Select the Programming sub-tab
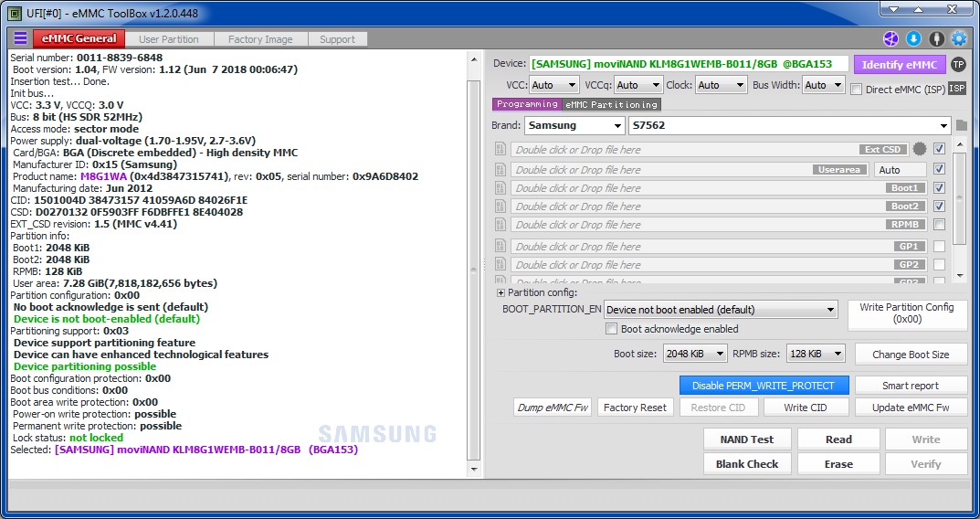980x519 pixels. point(527,104)
